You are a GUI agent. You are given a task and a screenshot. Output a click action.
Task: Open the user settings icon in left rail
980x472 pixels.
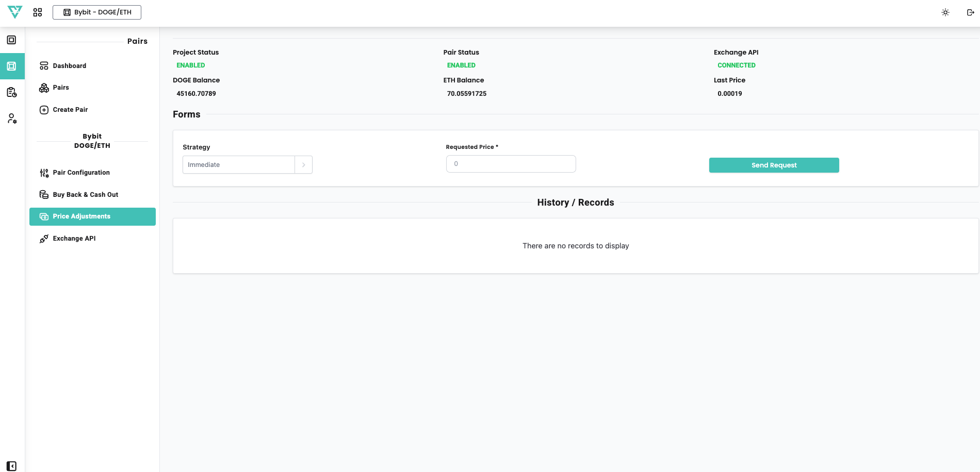coord(12,119)
